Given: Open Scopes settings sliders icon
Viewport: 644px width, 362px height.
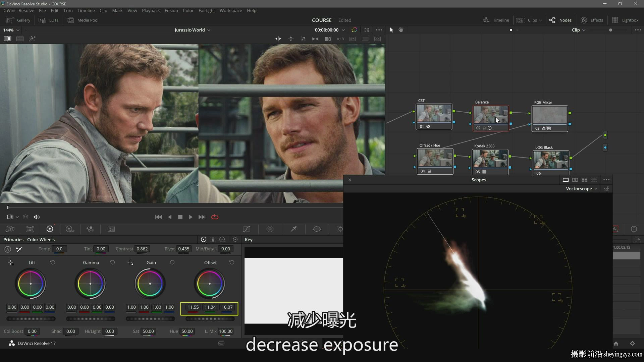Looking at the screenshot, I should (606, 189).
